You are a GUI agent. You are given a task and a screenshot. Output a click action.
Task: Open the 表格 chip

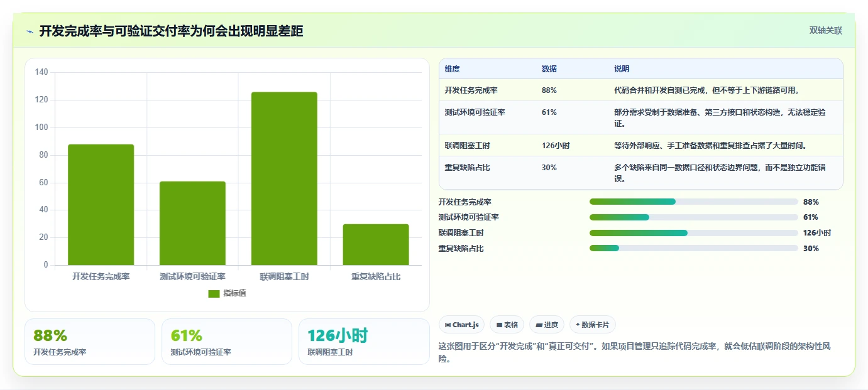[x=507, y=325]
